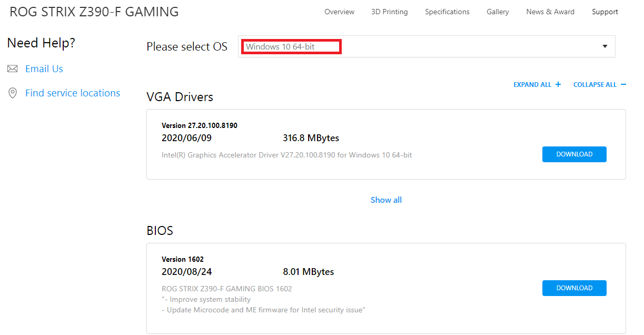Click the OS dropdown arrow
Viewport: 644px width, 335px height.
pos(605,46)
